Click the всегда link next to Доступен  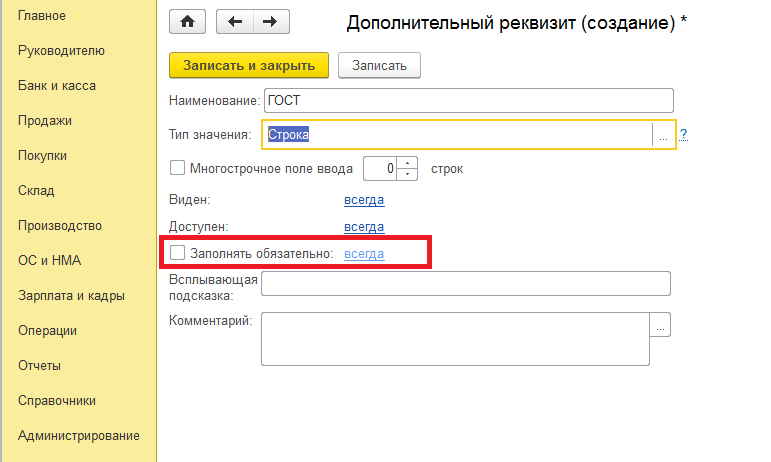coord(364,227)
